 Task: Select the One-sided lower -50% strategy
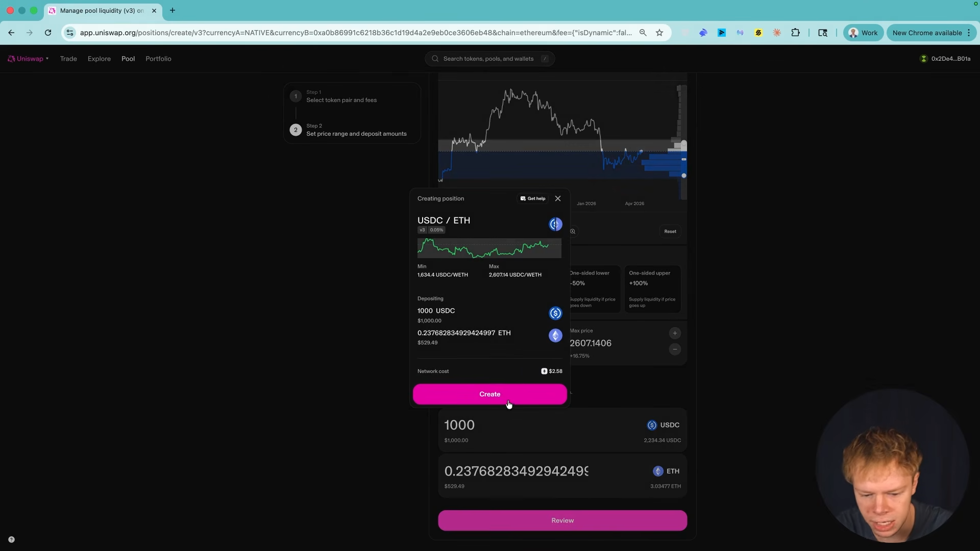coord(595,289)
